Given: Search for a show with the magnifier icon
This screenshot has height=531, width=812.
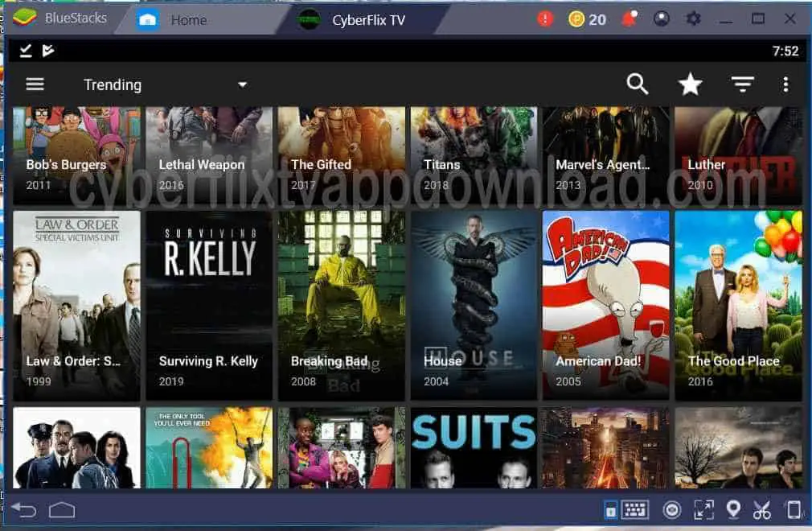Looking at the screenshot, I should coord(637,84).
